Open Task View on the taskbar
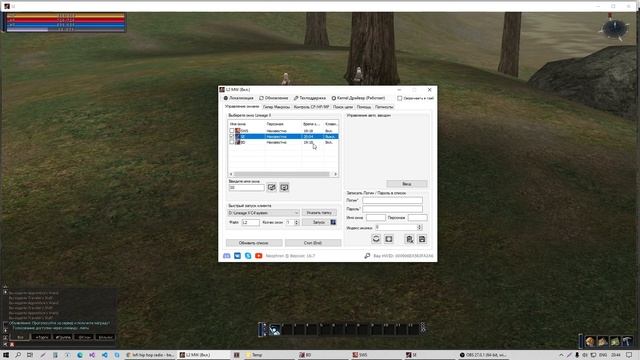 [x=30, y=355]
